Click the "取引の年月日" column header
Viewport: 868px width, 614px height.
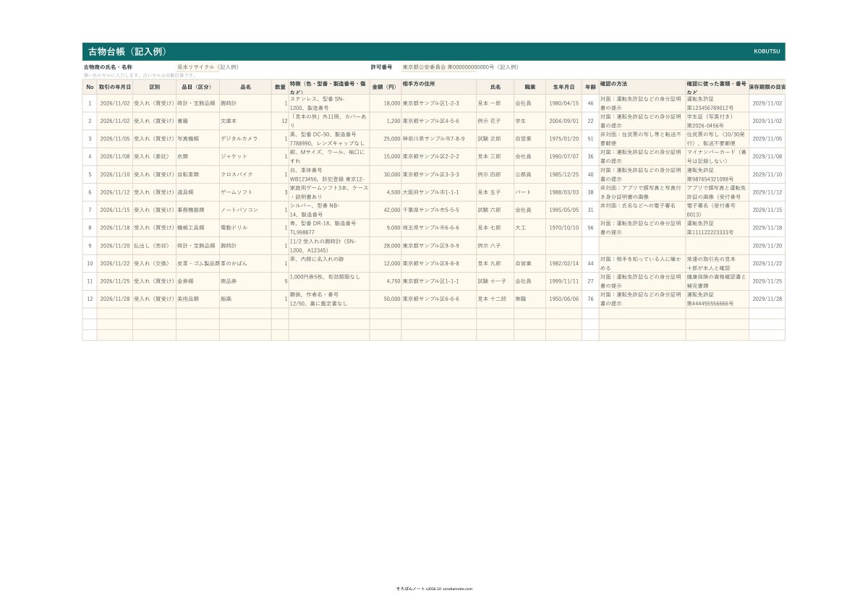[115, 87]
